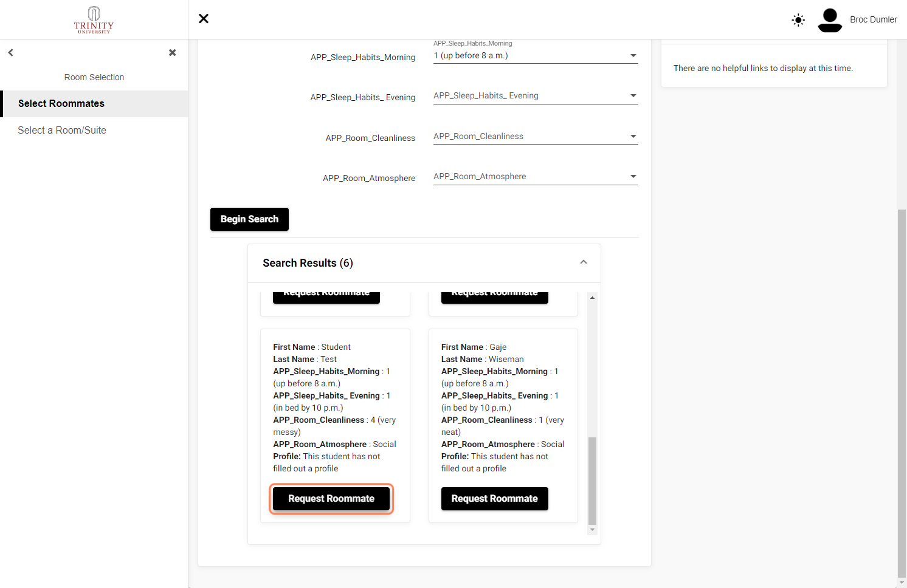Collapse the Search Results panel chevron

(584, 262)
